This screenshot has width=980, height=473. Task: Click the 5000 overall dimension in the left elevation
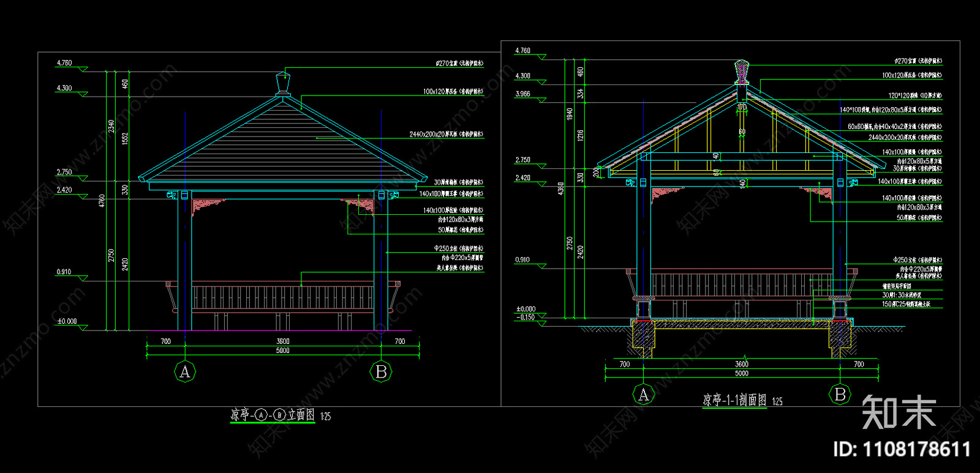282,351
